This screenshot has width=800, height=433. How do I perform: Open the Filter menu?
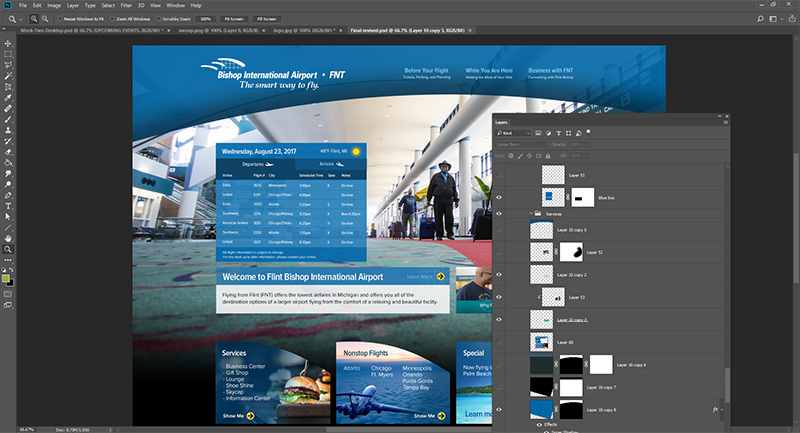(126, 6)
